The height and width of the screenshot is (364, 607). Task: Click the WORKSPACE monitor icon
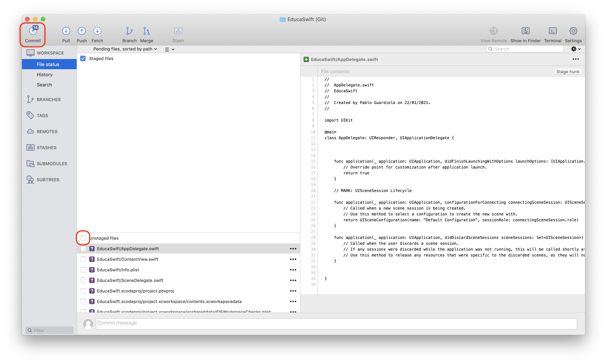[30, 53]
